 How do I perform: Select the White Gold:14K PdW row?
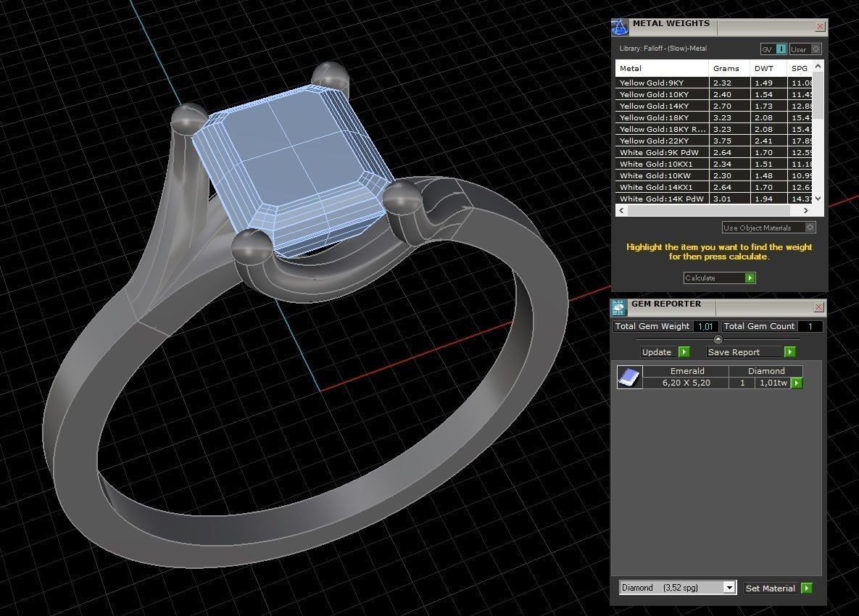[714, 199]
